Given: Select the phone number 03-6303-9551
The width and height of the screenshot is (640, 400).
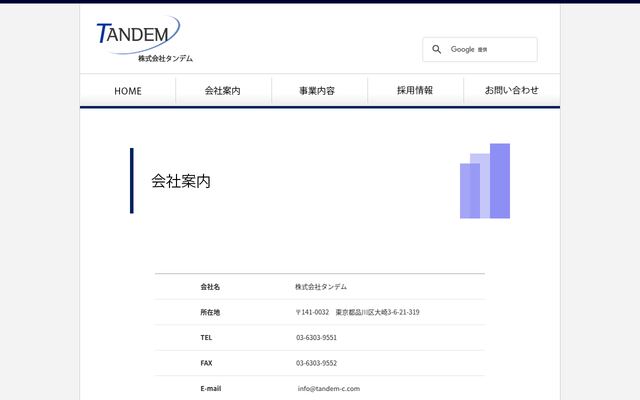Looking at the screenshot, I should (x=316, y=338).
